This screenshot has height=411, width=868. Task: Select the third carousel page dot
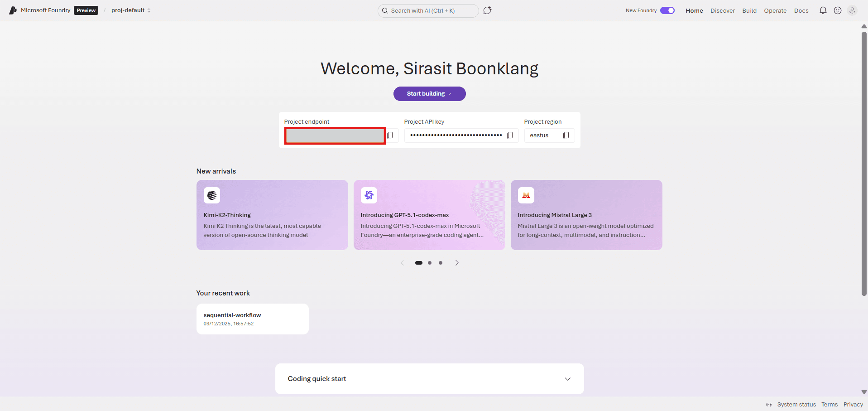click(x=441, y=263)
